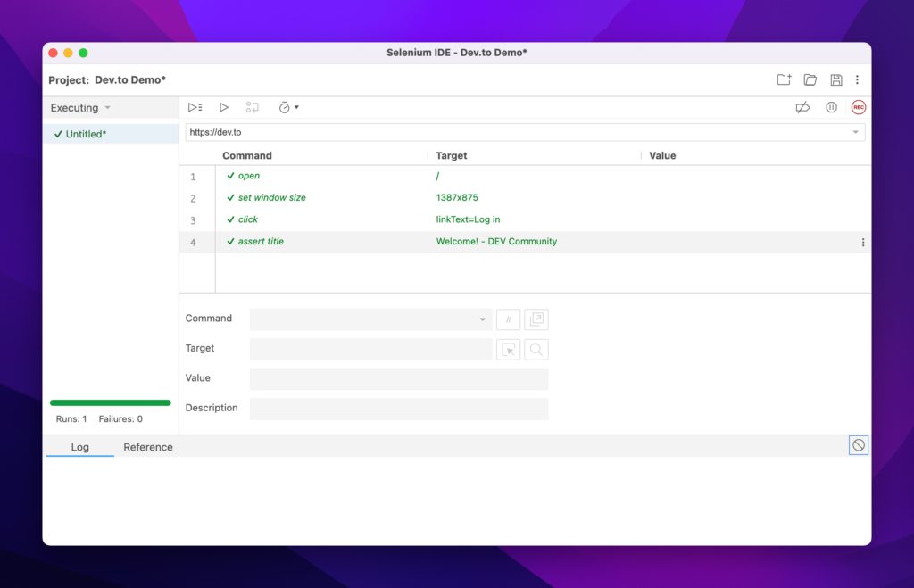914x588 pixels.
Task: Toggle the disable breakpoints icon
Action: click(802, 107)
